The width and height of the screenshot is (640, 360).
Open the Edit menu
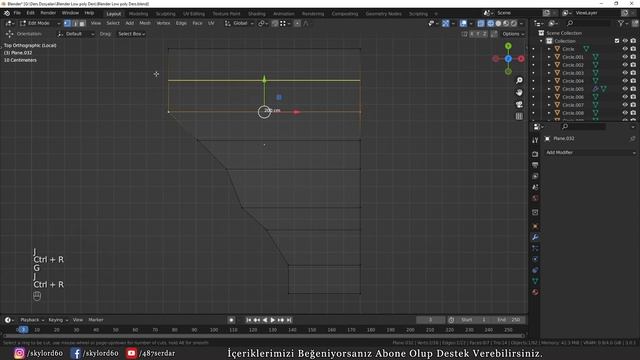31,13
